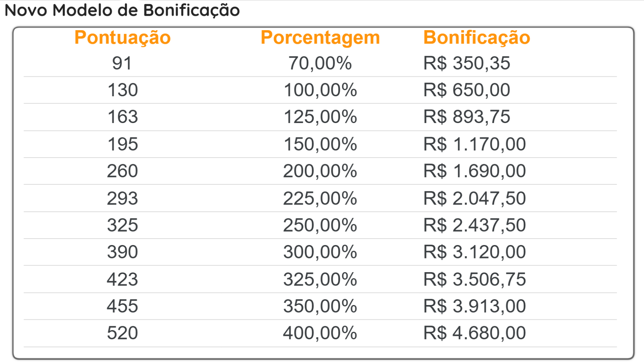
Task: Click the R$ 350,35 bonus value
Action: pyautogui.click(x=467, y=63)
